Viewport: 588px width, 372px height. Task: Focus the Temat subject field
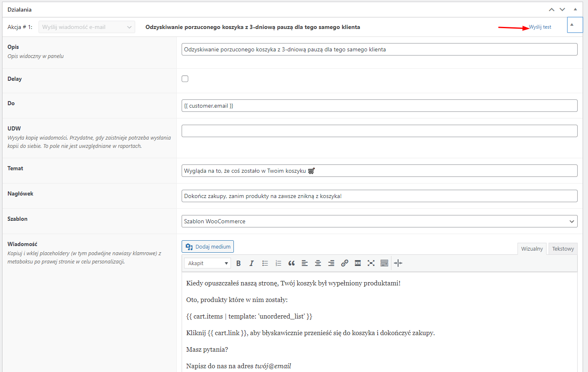(x=379, y=171)
